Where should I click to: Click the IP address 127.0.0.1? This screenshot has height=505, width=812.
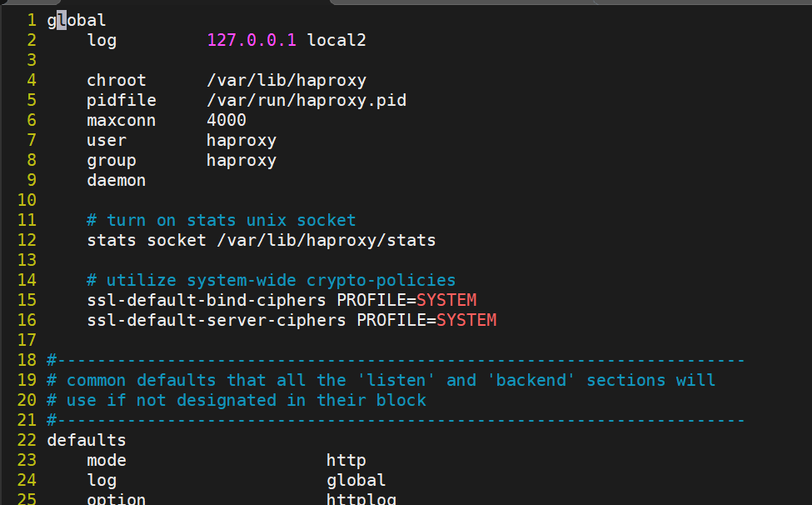click(x=252, y=40)
